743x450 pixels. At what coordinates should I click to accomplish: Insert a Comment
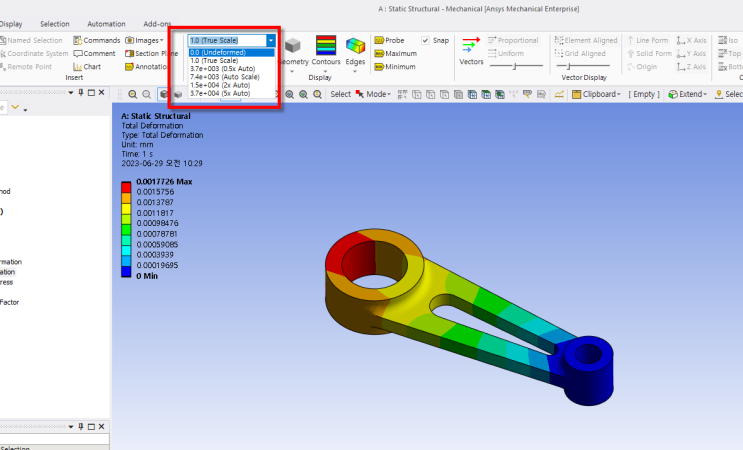point(94,54)
